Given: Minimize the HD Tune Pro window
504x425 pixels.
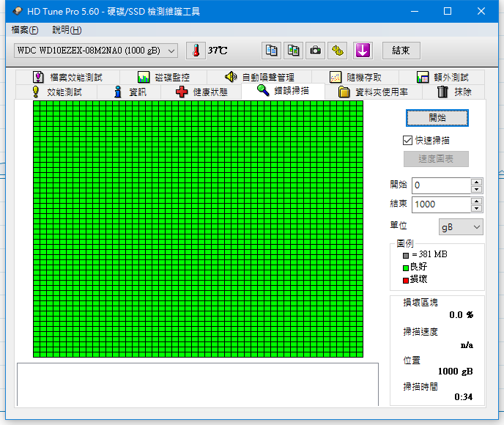Looking at the screenshot, I should [x=415, y=11].
